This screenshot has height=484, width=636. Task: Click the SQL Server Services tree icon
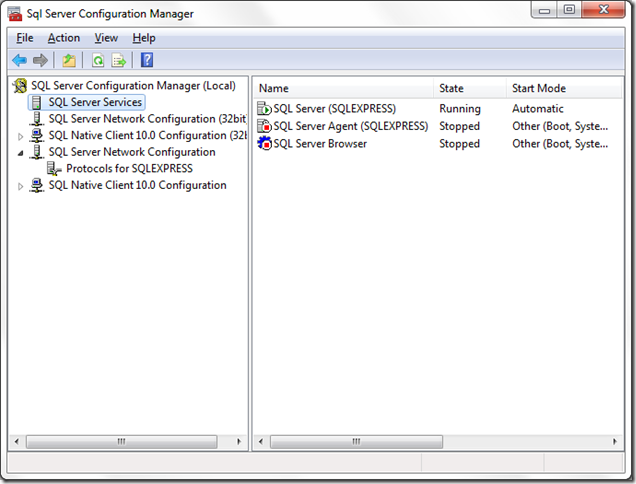(37, 102)
